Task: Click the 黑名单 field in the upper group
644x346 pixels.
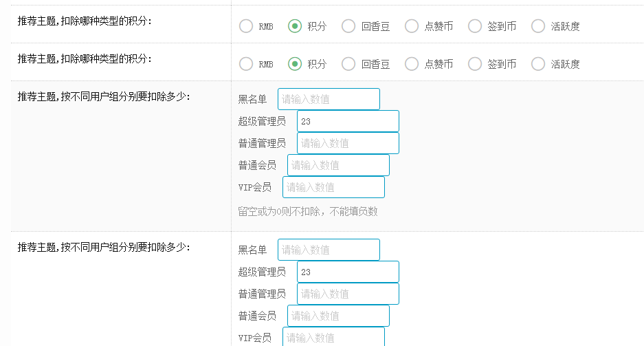Action: click(329, 99)
